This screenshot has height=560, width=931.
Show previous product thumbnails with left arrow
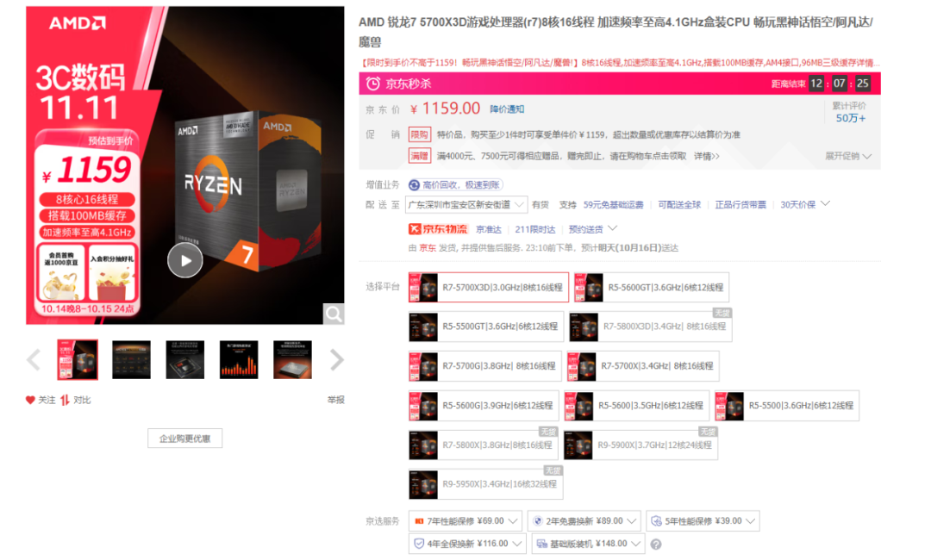34,359
